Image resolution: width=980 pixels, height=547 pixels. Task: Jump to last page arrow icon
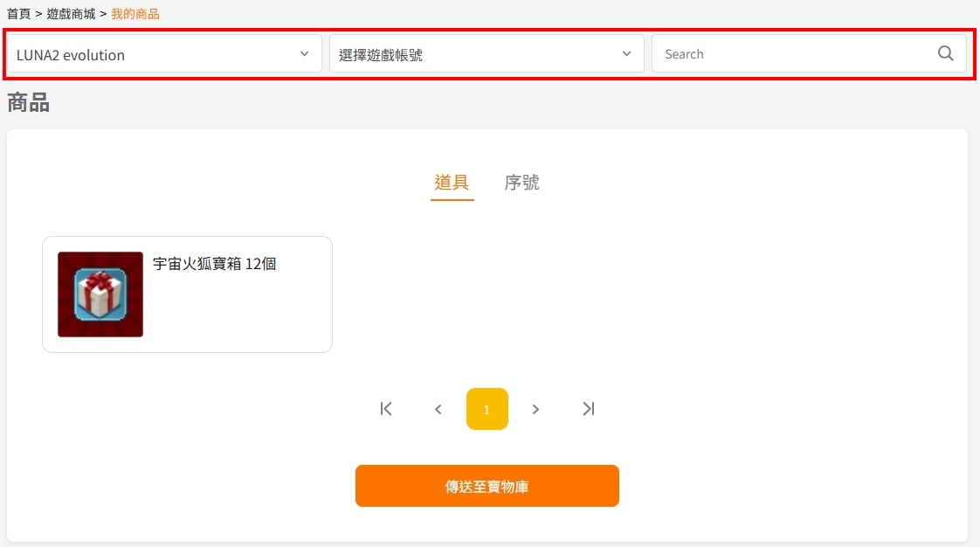tap(588, 409)
